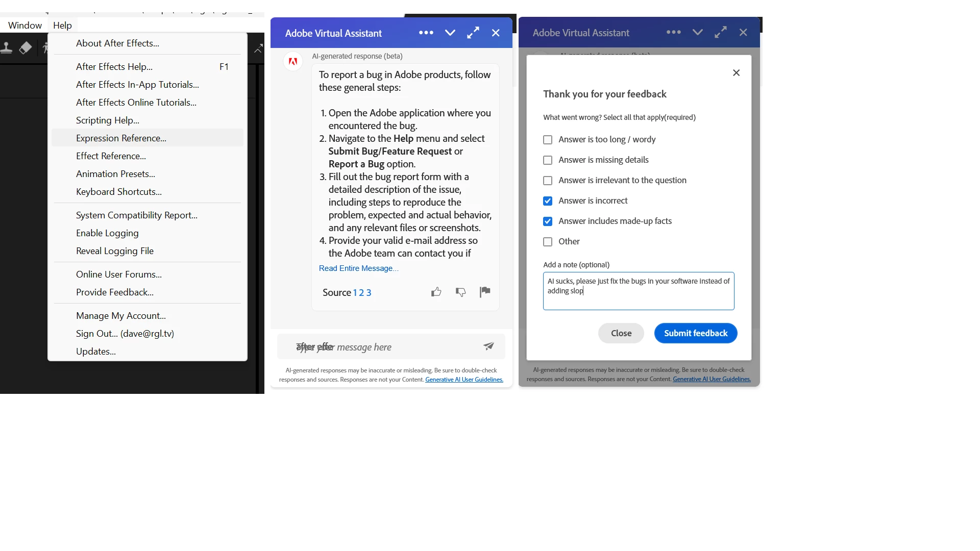Click the thumbs down icon on response

pos(460,292)
